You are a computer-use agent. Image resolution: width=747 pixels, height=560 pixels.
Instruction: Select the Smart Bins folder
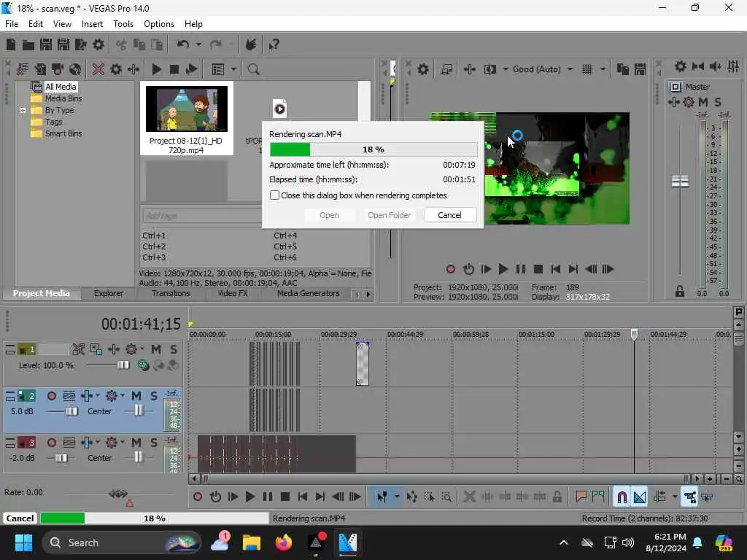63,134
